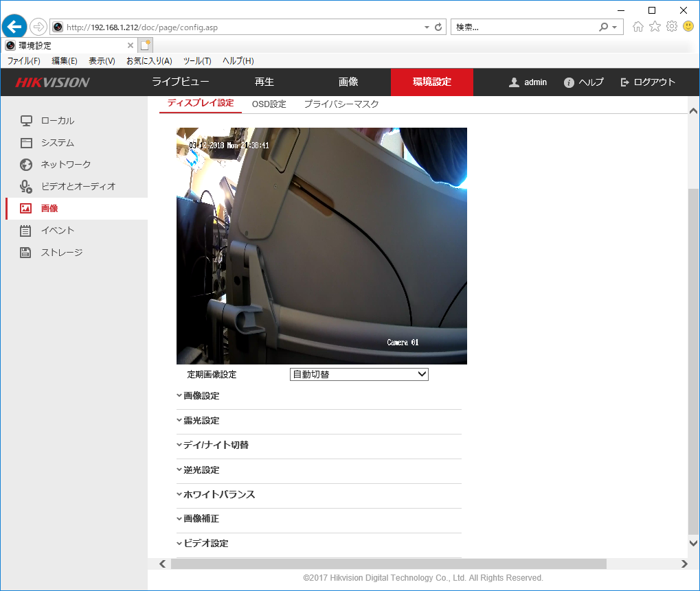This screenshot has width=700, height=591.
Task: Open the address bar history dropdown arrow
Action: coord(427,27)
